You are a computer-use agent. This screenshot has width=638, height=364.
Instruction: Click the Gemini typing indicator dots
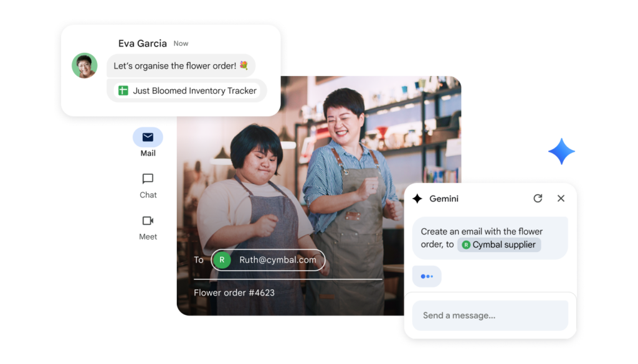(x=427, y=276)
